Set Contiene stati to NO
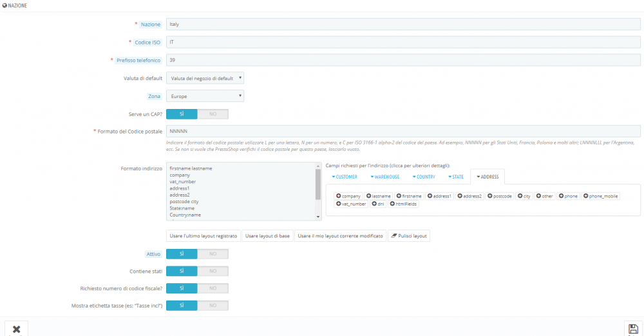Viewport: 644px width, 336px height. [x=213, y=271]
